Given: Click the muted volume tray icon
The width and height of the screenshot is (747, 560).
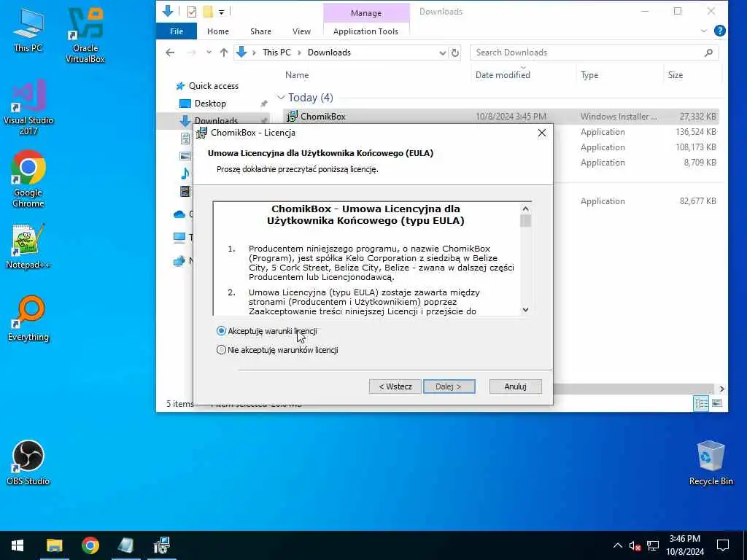Looking at the screenshot, I should pyautogui.click(x=635, y=545).
